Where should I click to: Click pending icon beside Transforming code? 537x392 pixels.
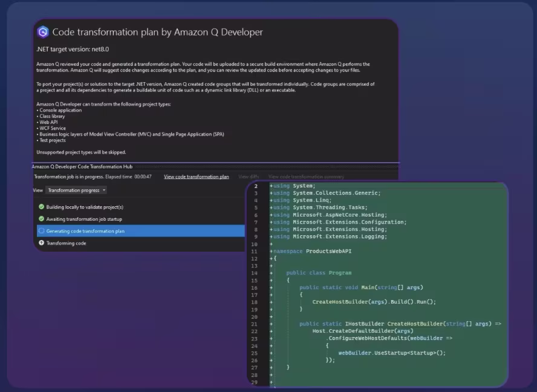tap(42, 243)
